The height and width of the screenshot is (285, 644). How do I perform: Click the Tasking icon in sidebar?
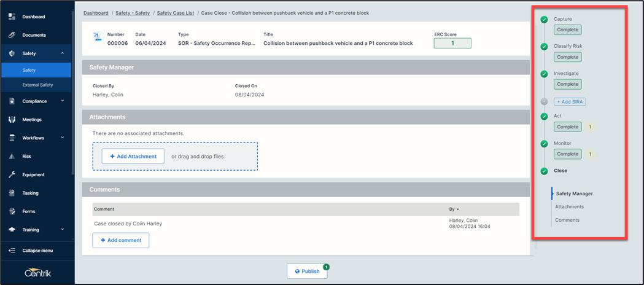[12, 193]
